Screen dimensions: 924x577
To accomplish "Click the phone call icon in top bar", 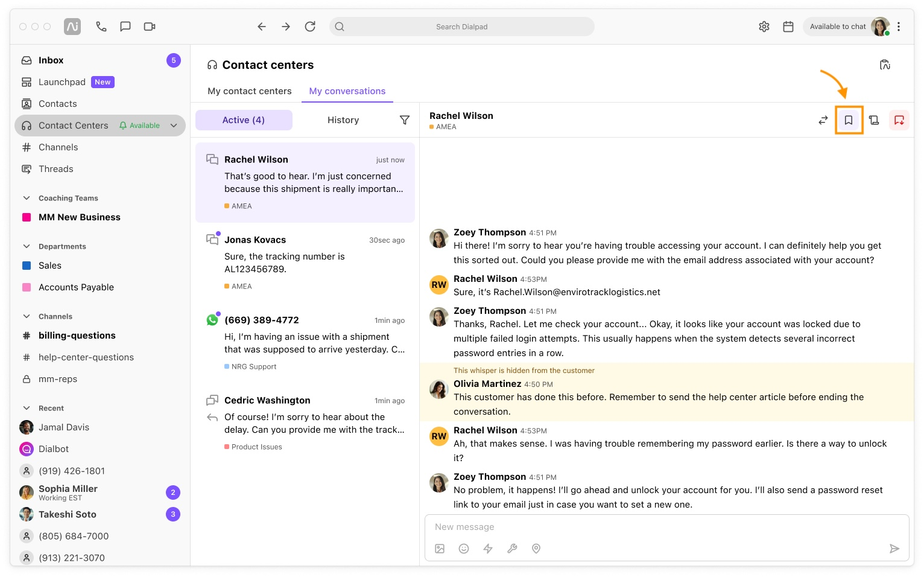I will 101,27.
